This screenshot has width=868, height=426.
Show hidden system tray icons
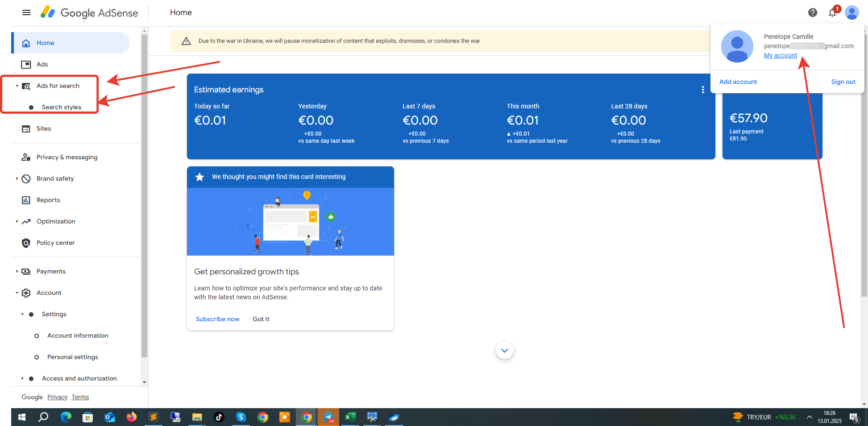pyautogui.click(x=809, y=417)
